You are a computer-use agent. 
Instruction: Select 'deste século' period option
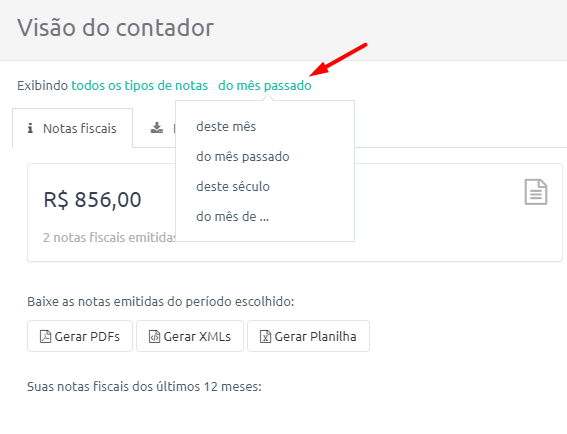[233, 187]
